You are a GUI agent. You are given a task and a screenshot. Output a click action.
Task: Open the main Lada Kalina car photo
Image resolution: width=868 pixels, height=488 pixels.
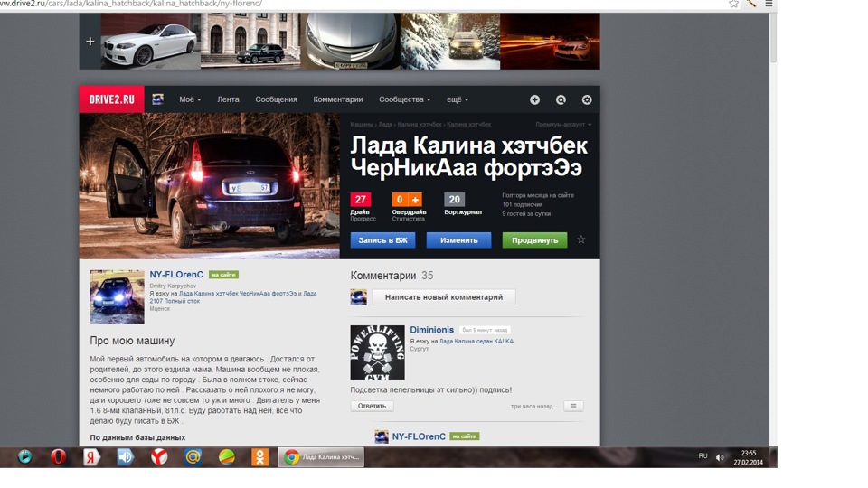tap(210, 186)
